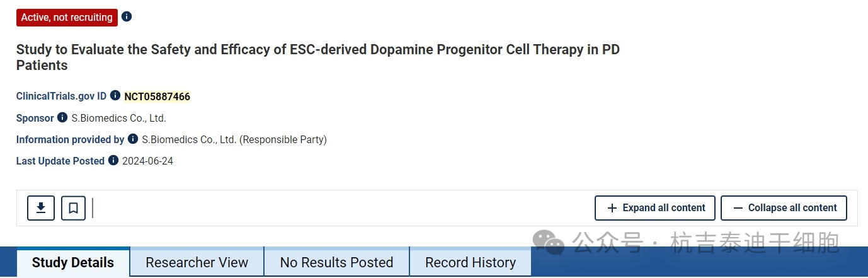Click the S.Biomedics Co., Ltd. sponsor name
Screen dimensions: 868x278
coord(118,118)
